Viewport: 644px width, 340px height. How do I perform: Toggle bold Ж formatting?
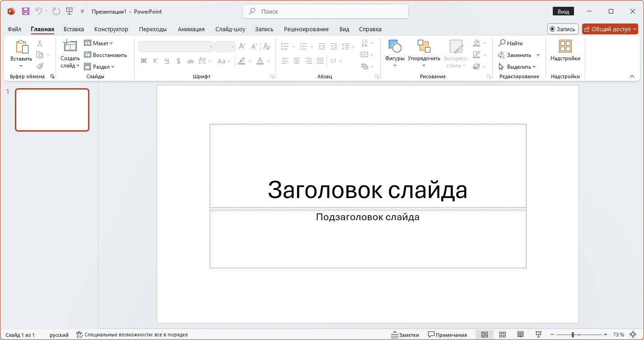144,61
